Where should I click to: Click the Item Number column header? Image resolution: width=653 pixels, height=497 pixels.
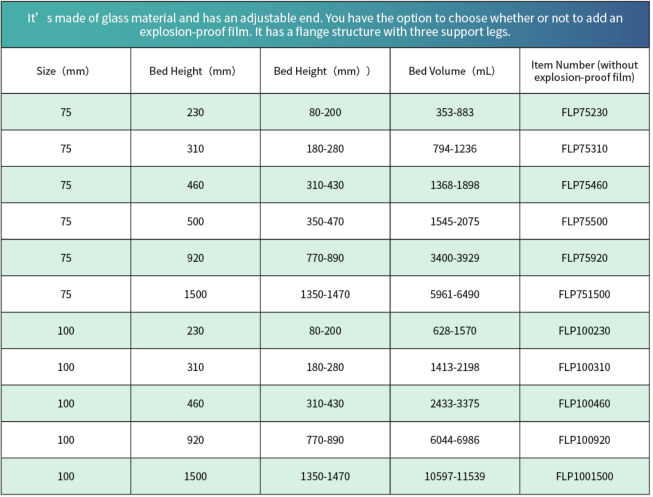pyautogui.click(x=585, y=71)
